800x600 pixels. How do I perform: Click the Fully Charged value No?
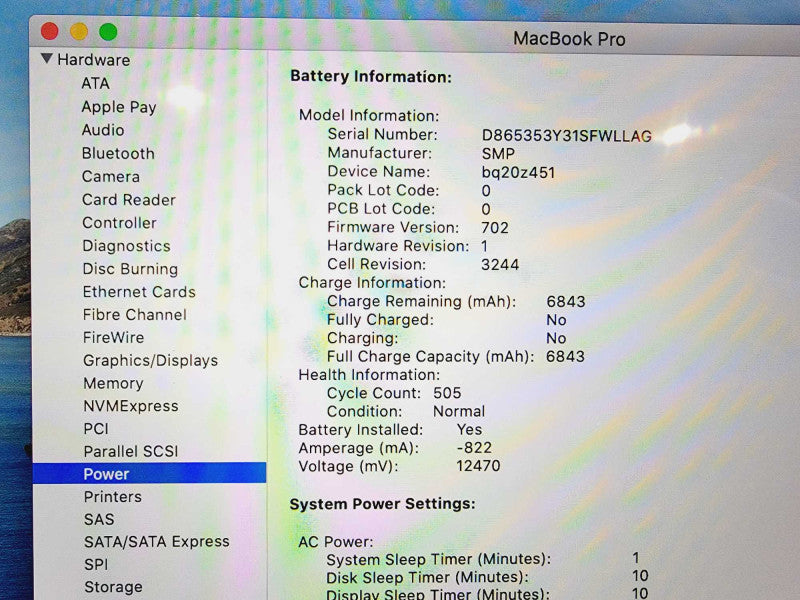coord(556,320)
